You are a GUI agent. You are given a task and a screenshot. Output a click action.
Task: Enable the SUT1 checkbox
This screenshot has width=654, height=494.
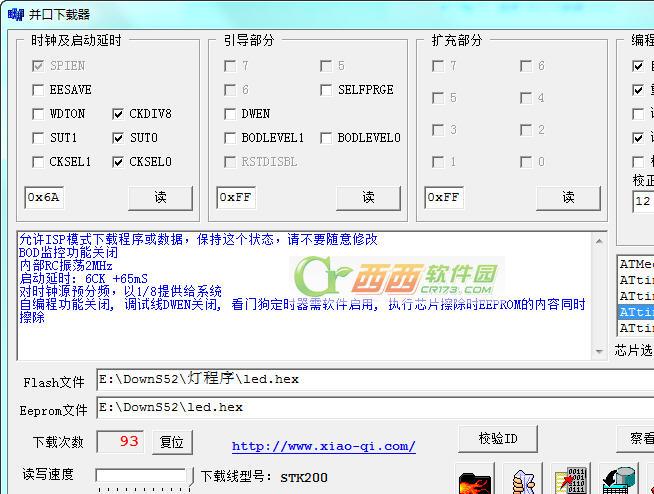click(x=38, y=138)
